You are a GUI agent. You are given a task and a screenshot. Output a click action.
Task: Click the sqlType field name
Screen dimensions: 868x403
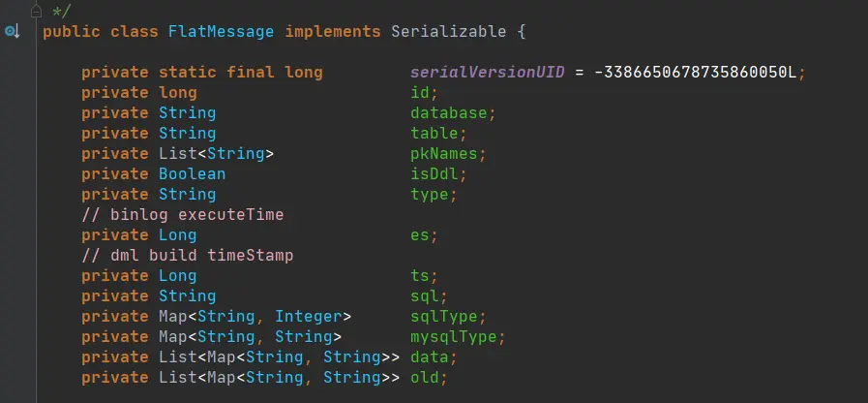(x=443, y=317)
